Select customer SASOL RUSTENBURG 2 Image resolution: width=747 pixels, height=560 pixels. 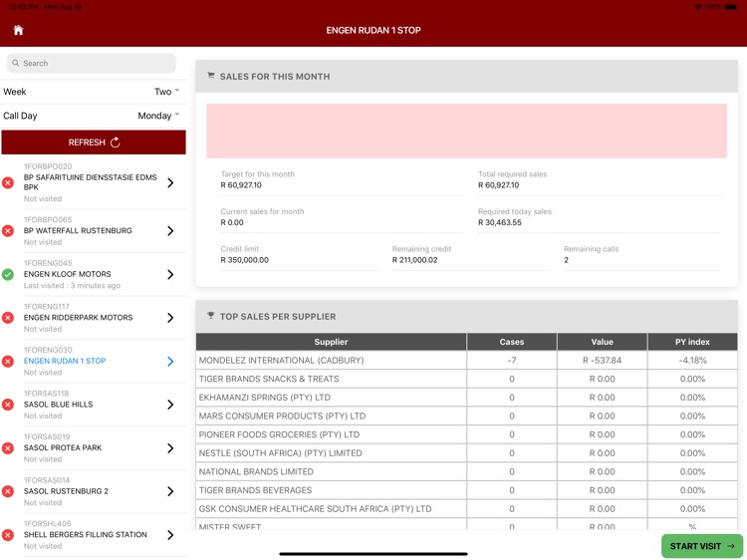[x=94, y=491]
